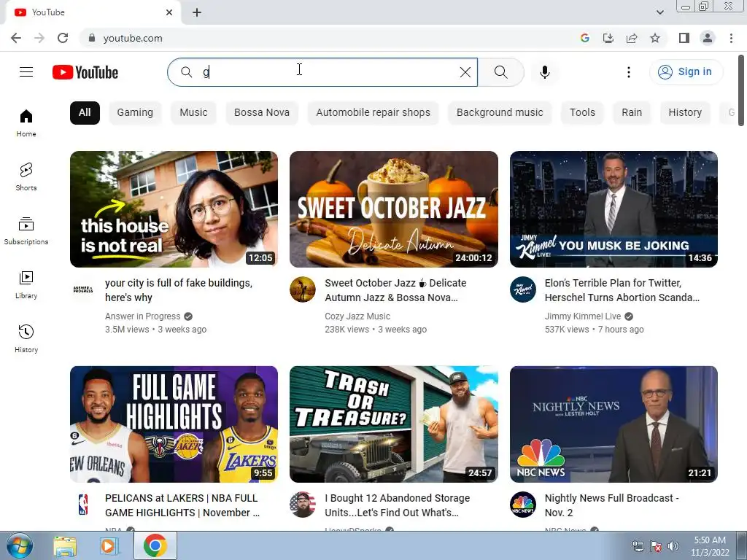The image size is (747, 560).
Task: Select the Gaming filter chip
Action: click(x=135, y=113)
